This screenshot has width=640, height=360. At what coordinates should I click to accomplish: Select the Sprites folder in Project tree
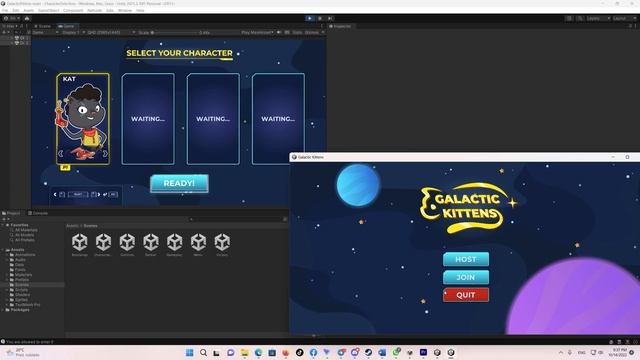21,300
